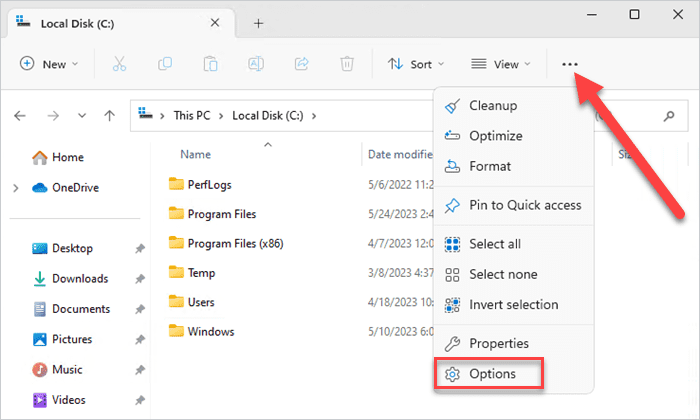Click pin icon beside Downloads
The height and width of the screenshot is (420, 700).
click(x=140, y=279)
